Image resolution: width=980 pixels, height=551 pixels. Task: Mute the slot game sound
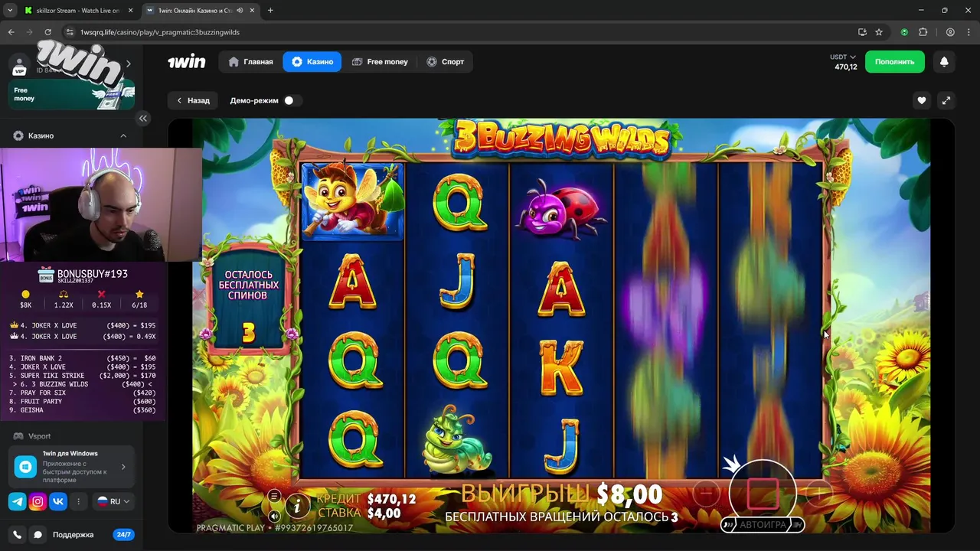274,516
